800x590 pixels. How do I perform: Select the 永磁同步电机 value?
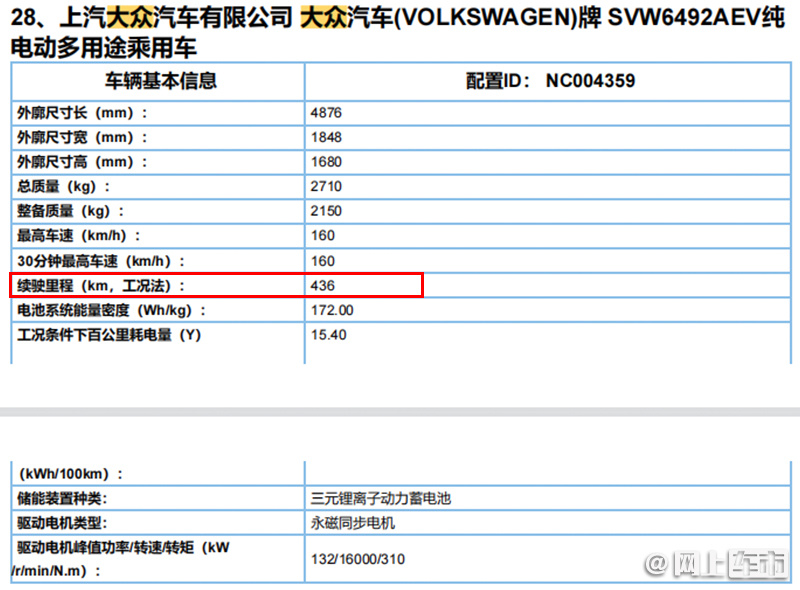click(x=353, y=523)
